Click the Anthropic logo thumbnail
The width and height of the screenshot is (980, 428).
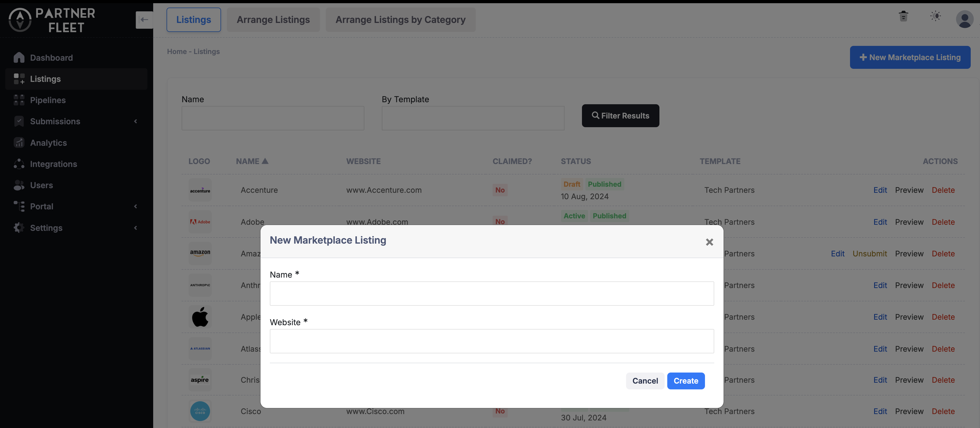click(200, 285)
